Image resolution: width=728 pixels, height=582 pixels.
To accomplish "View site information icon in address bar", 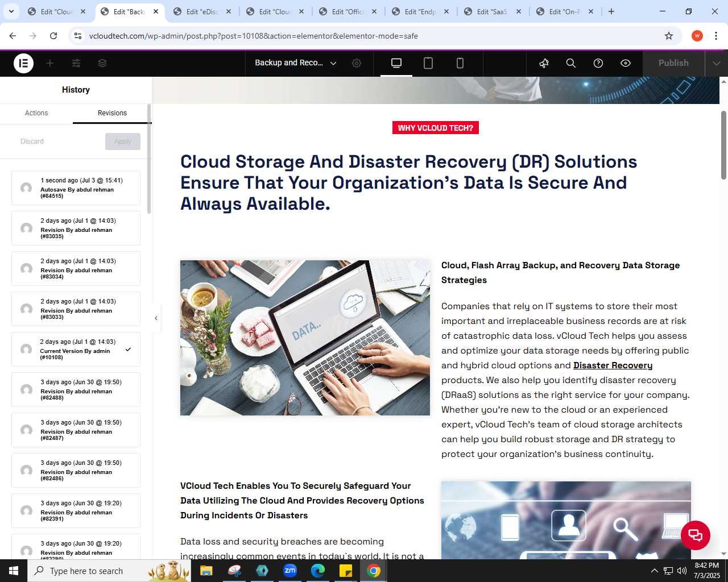I will (x=78, y=36).
